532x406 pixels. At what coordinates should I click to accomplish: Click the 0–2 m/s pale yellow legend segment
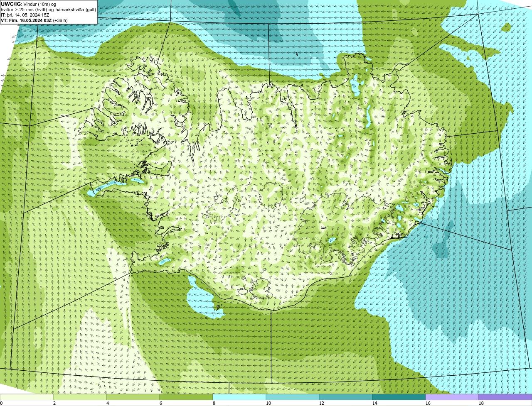pos(27,397)
